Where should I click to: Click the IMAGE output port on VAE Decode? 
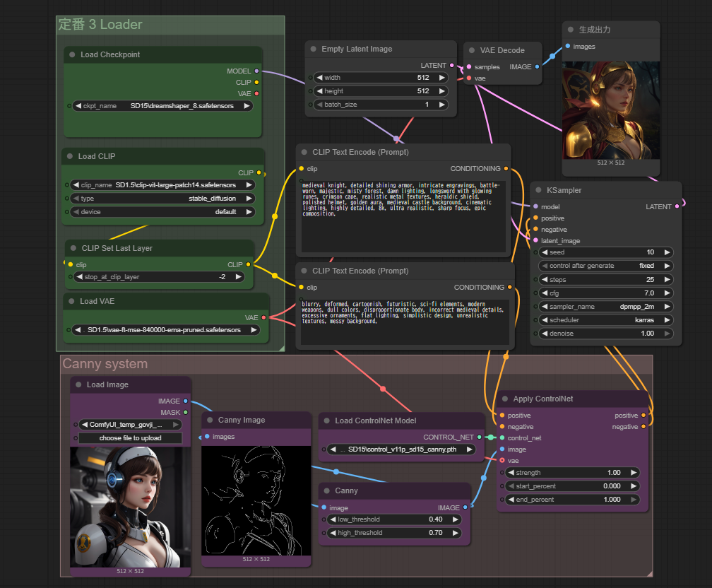tap(537, 66)
